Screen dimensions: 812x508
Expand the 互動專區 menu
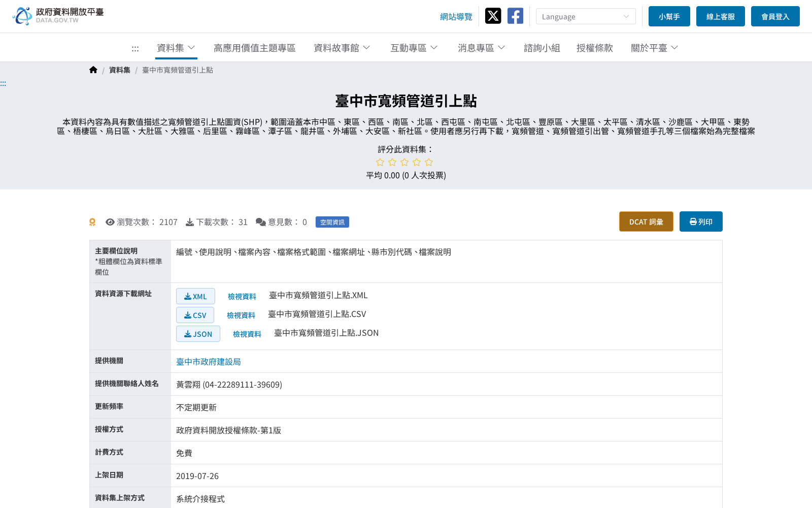point(414,48)
